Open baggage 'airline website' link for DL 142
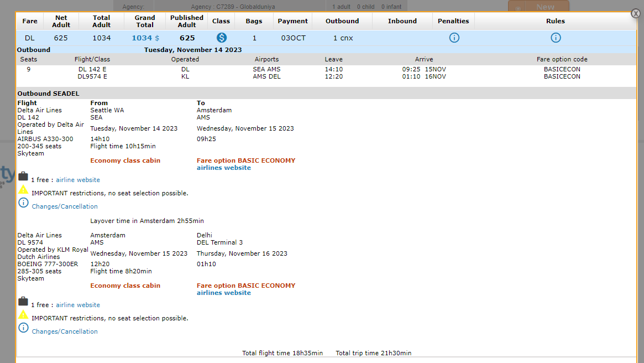644x363 pixels. coord(78,180)
